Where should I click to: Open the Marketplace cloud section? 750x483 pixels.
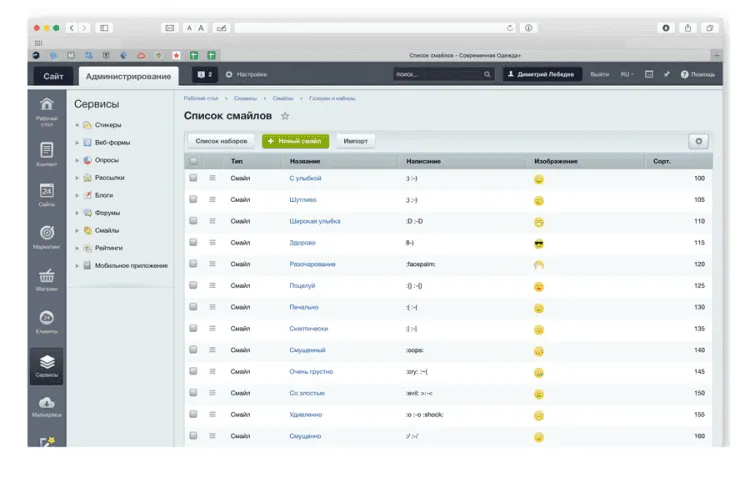46,406
